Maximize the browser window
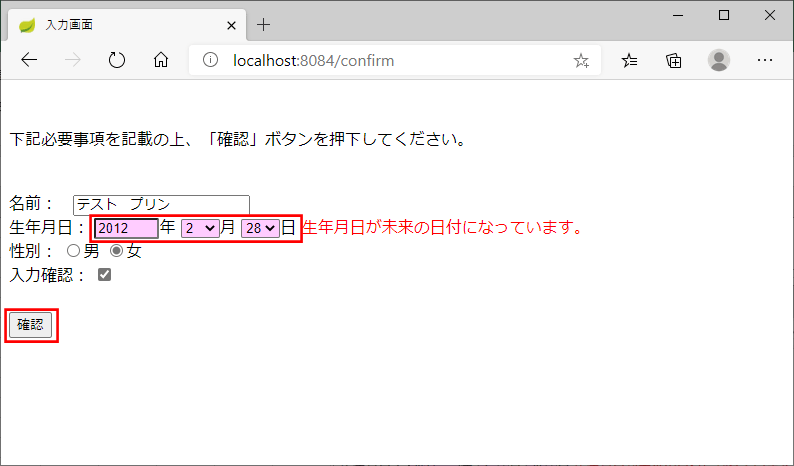The image size is (794, 466). 724,15
